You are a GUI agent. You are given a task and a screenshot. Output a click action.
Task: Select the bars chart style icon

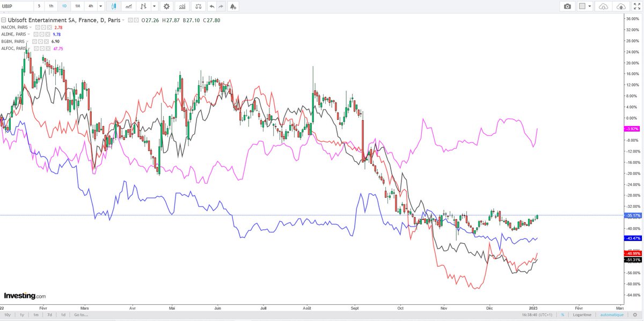click(x=143, y=6)
